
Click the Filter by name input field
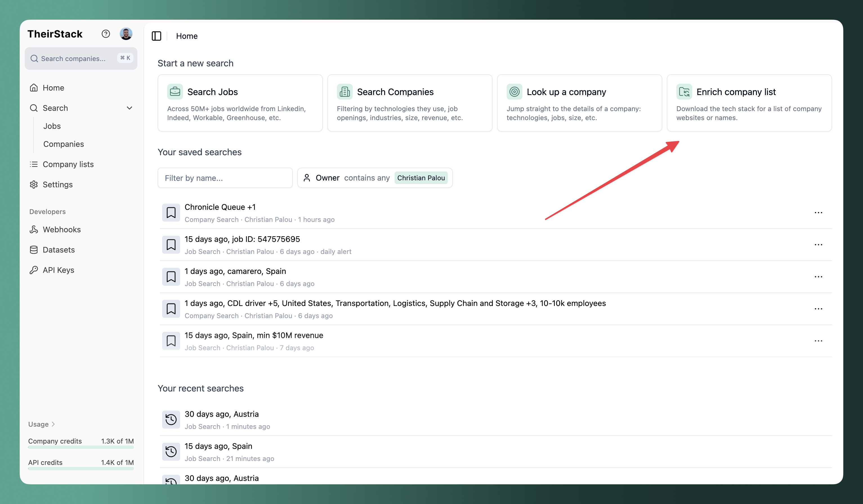pos(225,177)
